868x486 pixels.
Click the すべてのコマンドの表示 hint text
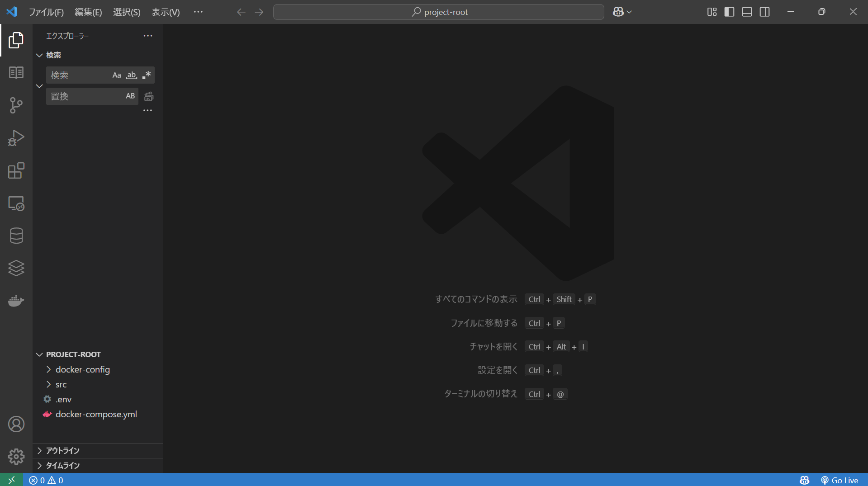tap(476, 299)
